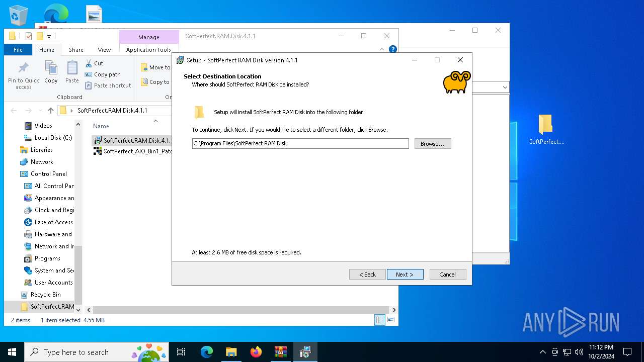Open the File menu in File Explorer

click(x=18, y=50)
